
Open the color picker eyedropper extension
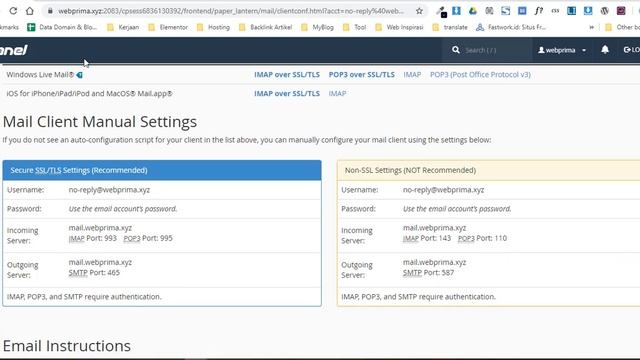[x=441, y=11]
